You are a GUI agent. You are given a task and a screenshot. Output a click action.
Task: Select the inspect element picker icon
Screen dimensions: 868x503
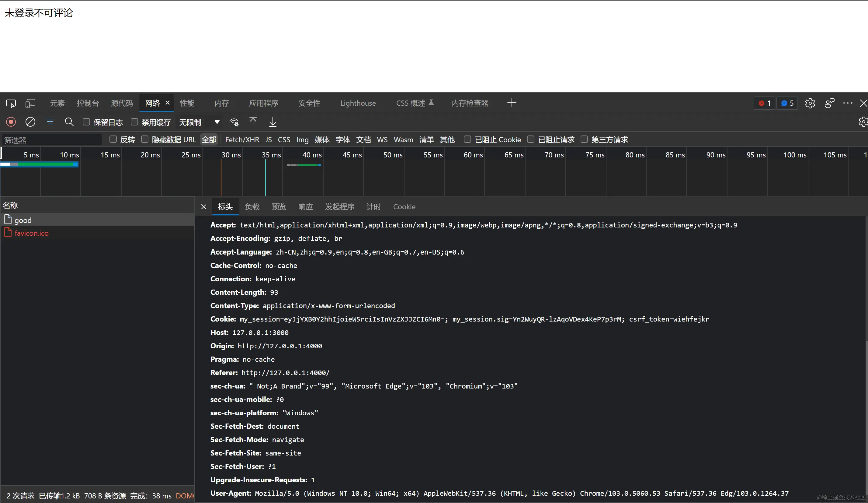[11, 103]
